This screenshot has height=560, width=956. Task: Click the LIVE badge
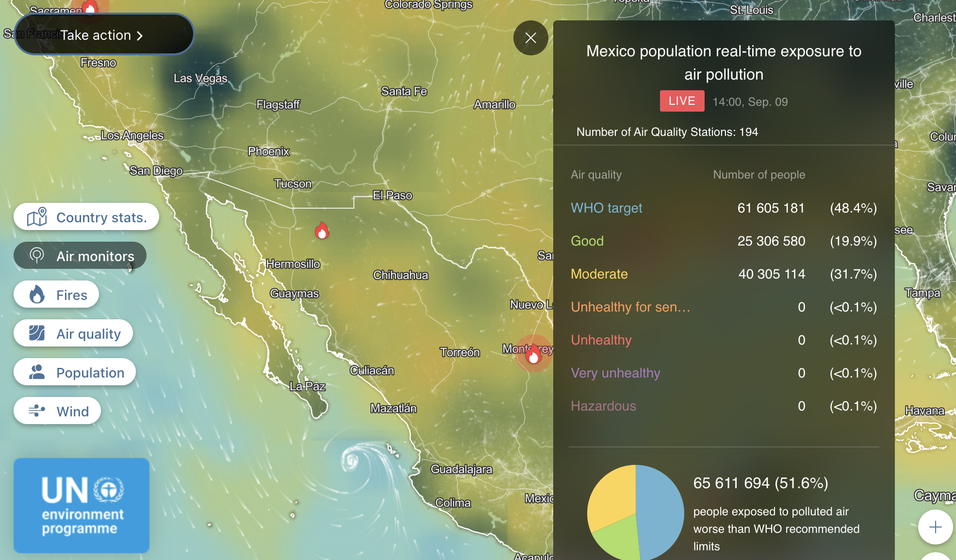(681, 101)
